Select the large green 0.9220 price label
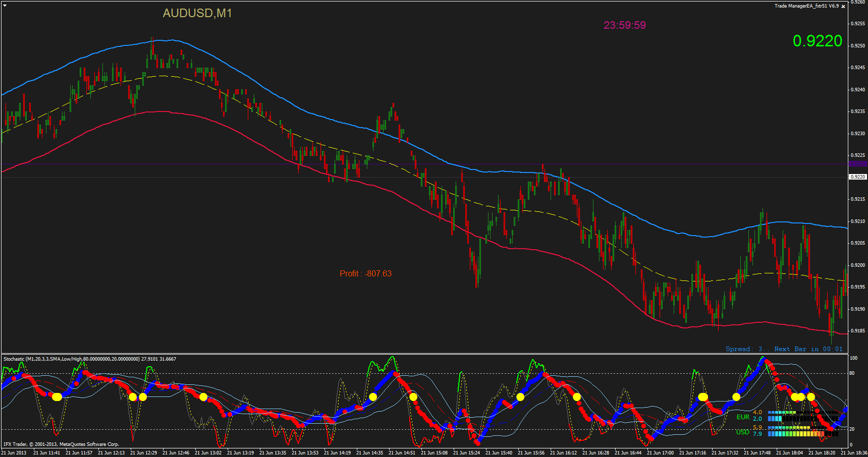This screenshot has height=457, width=868. pyautogui.click(x=818, y=41)
